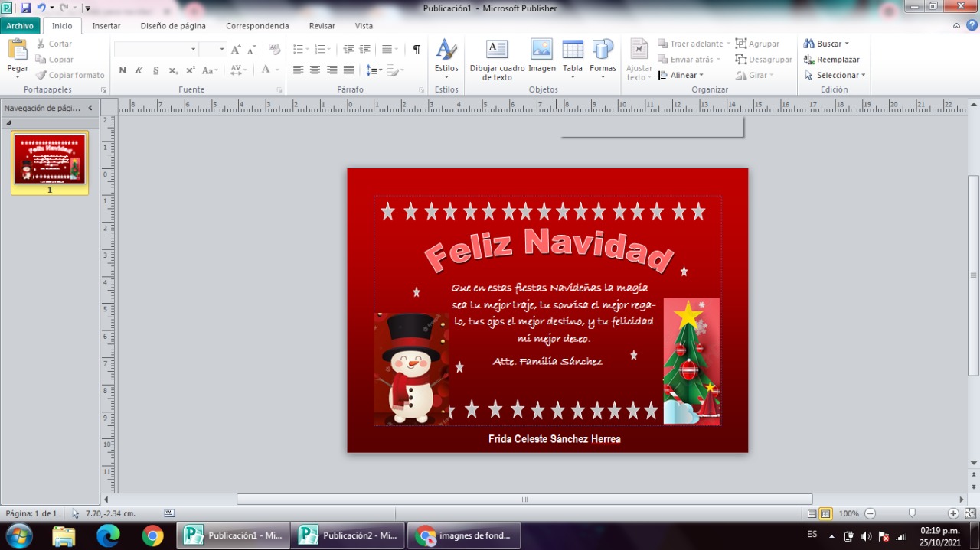Click the Formas shapes icon
Viewport: 980px width, 550px height.
603,50
